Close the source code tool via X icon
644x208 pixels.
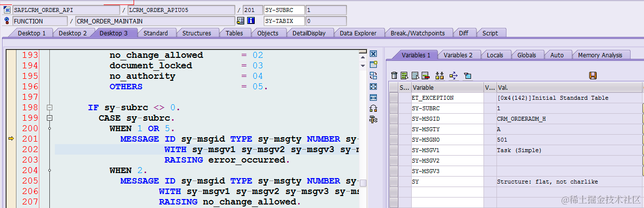(373, 54)
